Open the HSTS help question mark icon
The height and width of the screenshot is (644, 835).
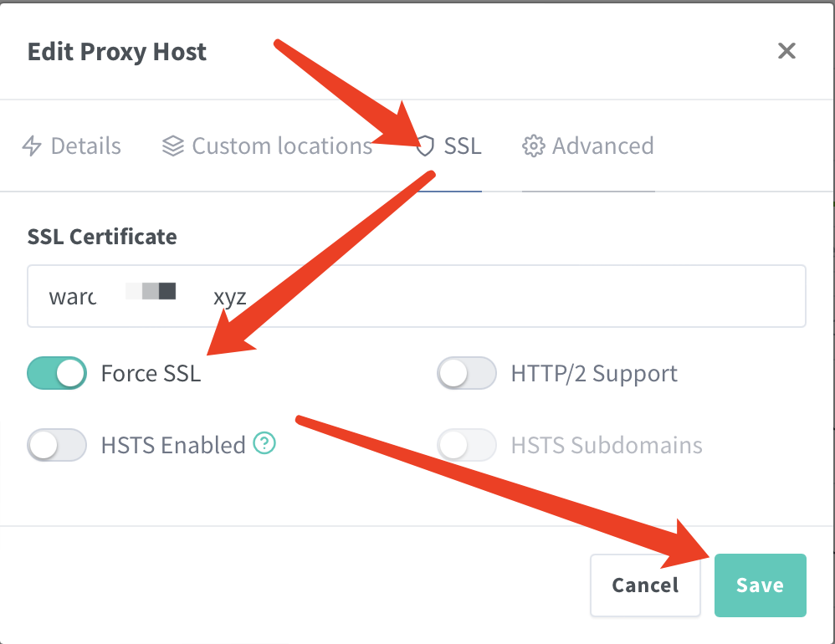264,442
